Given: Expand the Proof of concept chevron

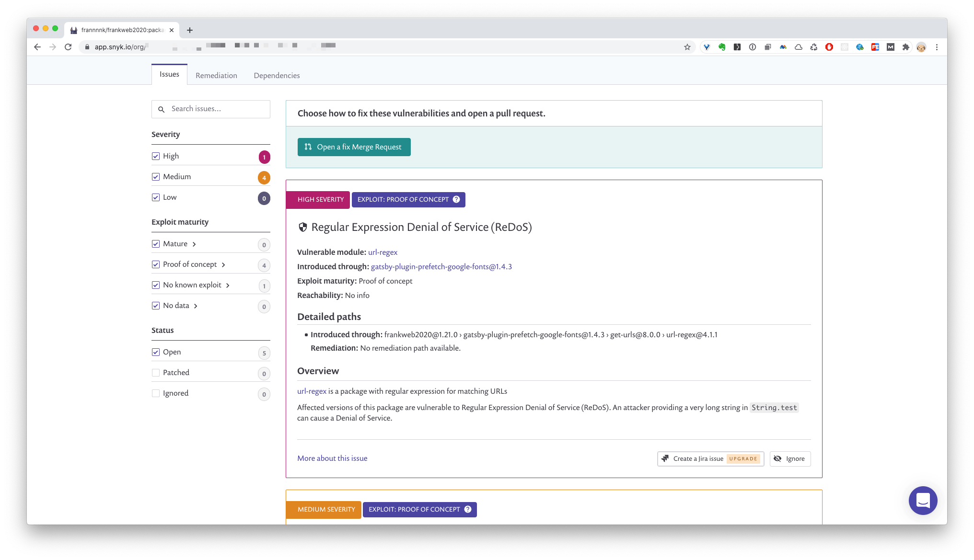Looking at the screenshot, I should (223, 265).
